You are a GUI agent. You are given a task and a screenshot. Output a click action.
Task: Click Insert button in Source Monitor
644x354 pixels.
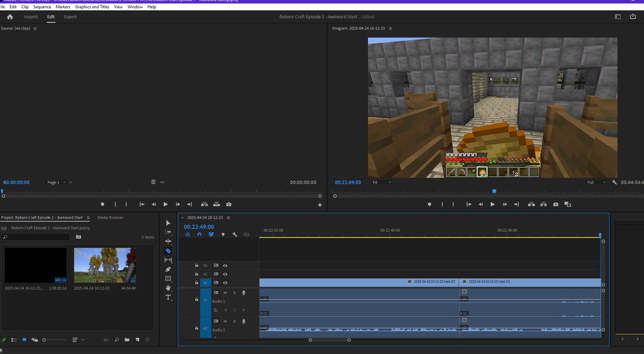pyautogui.click(x=204, y=204)
